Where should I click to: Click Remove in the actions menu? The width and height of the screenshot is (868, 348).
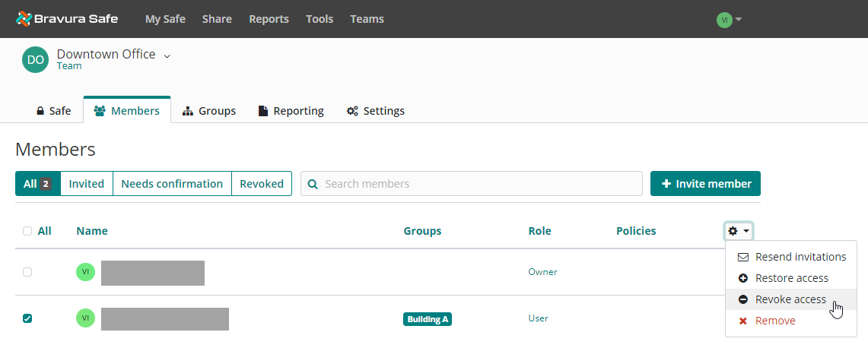coord(774,321)
